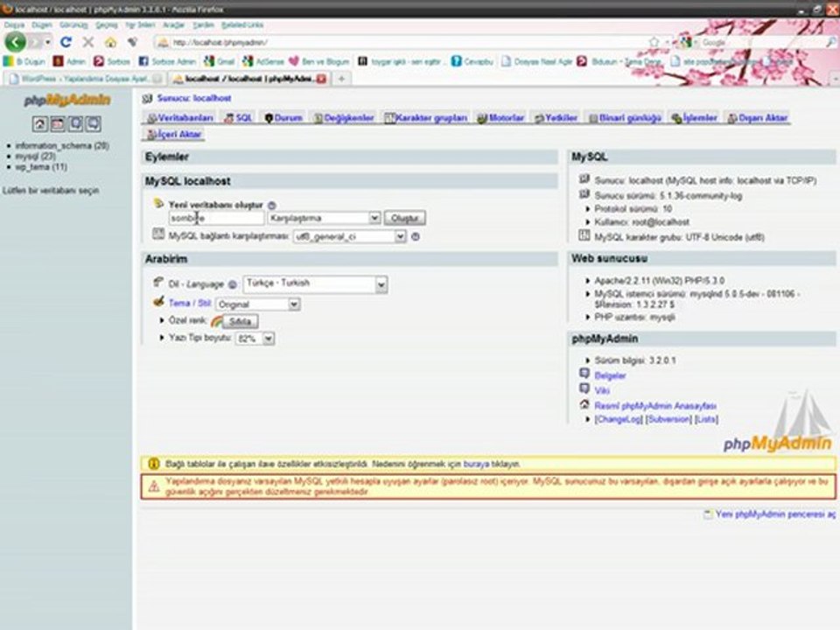This screenshot has width=840, height=630.
Task: Open the Cevapbu bookmark
Action: tap(472, 61)
